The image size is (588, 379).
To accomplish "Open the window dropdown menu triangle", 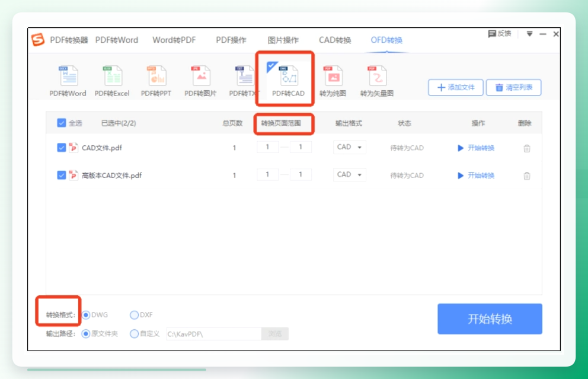I will (529, 34).
